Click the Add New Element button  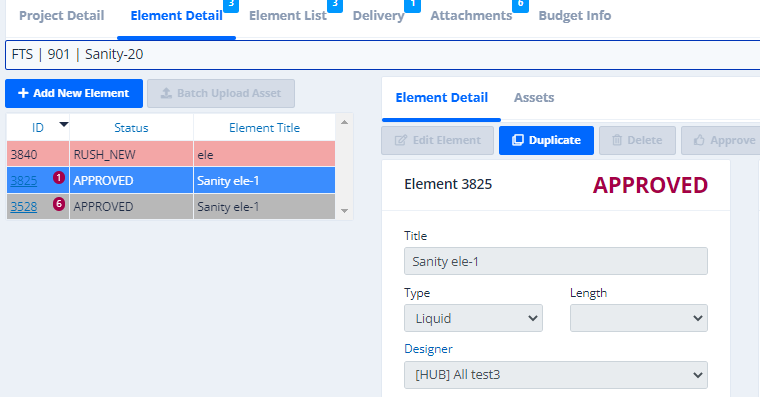click(x=74, y=93)
